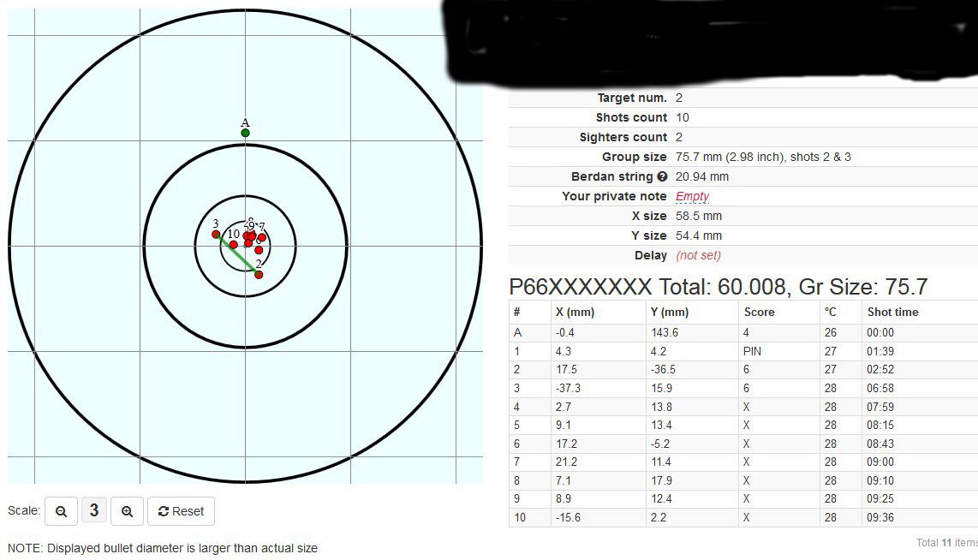Select the -37.3 X value of shot 3

point(568,389)
